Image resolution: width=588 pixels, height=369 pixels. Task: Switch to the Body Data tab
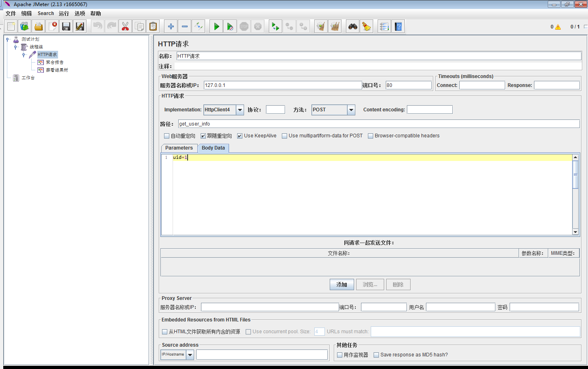(x=213, y=148)
